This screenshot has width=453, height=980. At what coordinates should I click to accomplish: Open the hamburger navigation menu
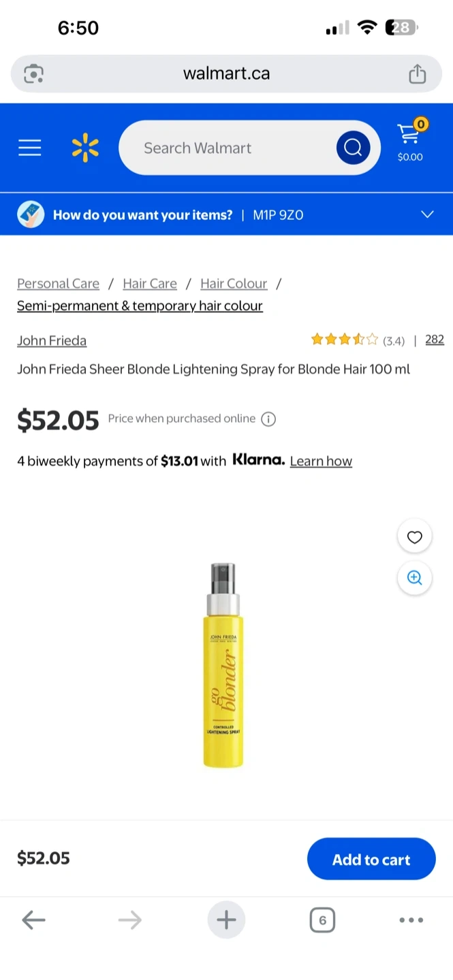point(30,148)
